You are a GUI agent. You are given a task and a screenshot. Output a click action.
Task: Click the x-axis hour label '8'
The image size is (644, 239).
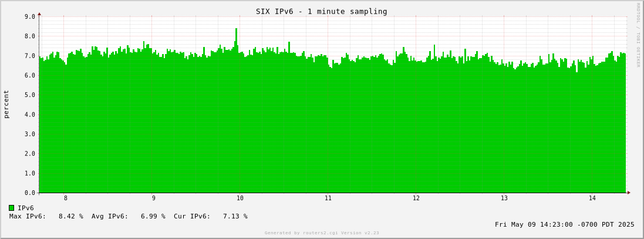[x=66, y=198]
